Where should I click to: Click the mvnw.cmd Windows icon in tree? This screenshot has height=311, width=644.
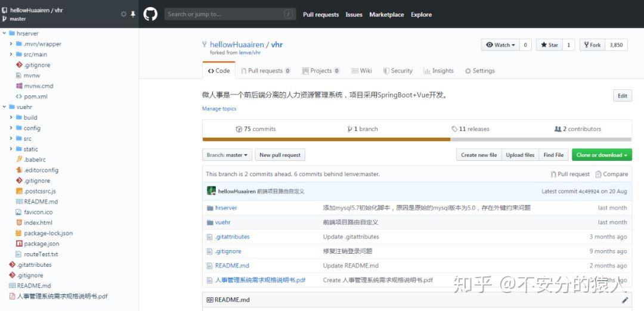point(19,86)
